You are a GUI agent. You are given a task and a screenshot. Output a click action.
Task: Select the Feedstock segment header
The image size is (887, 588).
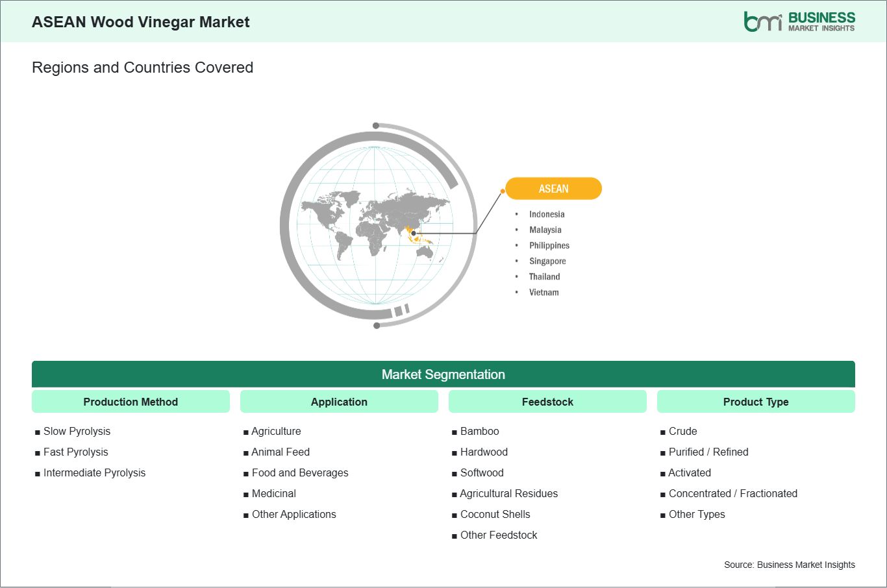click(x=547, y=402)
